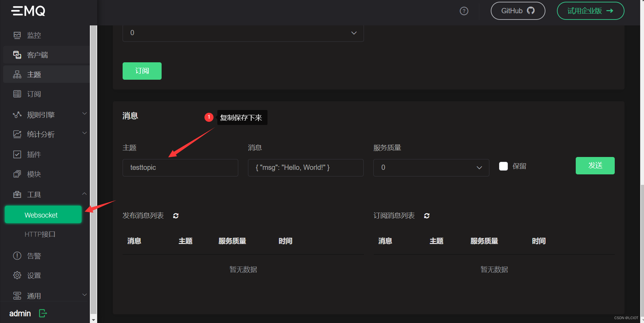Image resolution: width=644 pixels, height=323 pixels.
Task: Click the 设置 gear icon
Action: (x=17, y=275)
